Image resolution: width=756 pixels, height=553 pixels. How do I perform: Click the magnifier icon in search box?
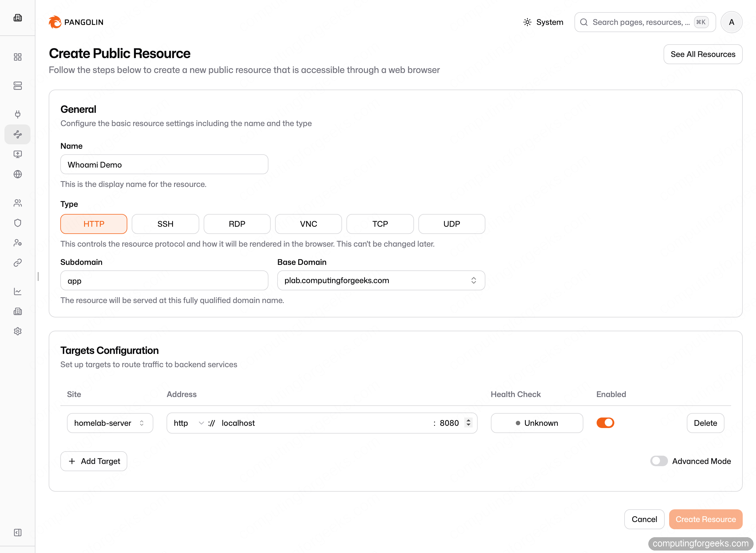[584, 22]
